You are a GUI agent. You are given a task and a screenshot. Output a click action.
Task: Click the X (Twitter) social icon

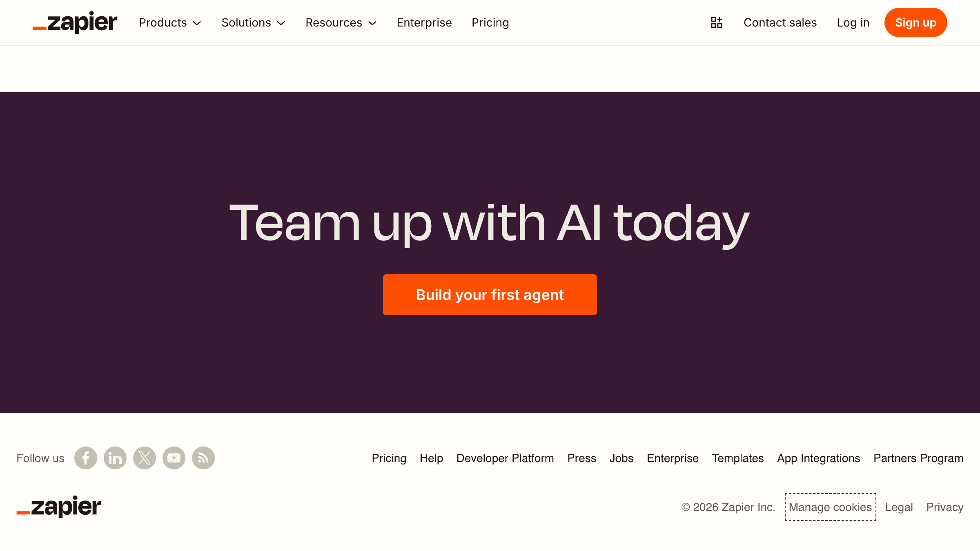144,458
